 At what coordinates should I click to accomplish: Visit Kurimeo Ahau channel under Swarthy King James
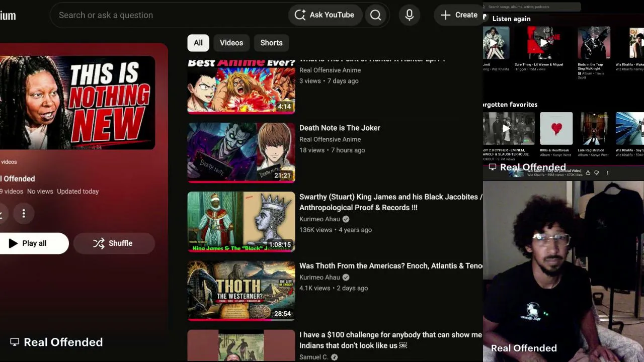pos(320,219)
